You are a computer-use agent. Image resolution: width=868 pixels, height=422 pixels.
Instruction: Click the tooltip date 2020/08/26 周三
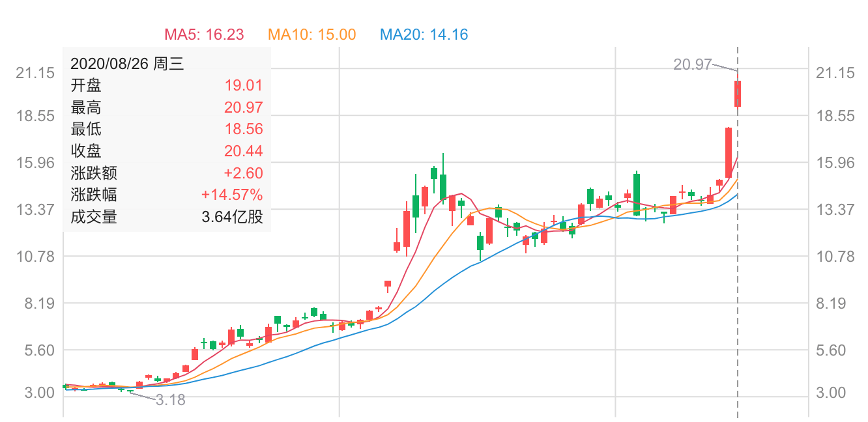click(x=127, y=64)
